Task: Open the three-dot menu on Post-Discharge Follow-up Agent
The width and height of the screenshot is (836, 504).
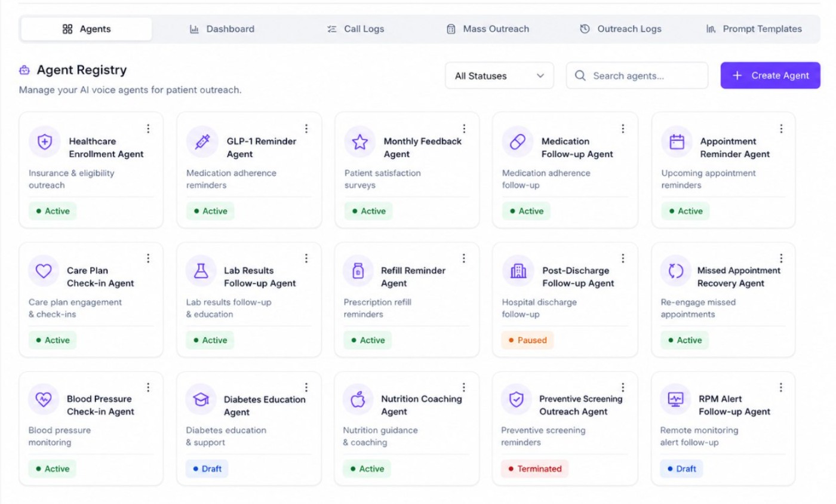Action: click(x=623, y=258)
